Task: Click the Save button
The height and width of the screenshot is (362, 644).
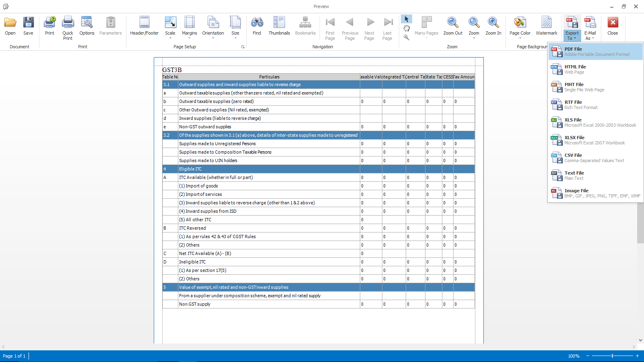Action: [x=28, y=27]
